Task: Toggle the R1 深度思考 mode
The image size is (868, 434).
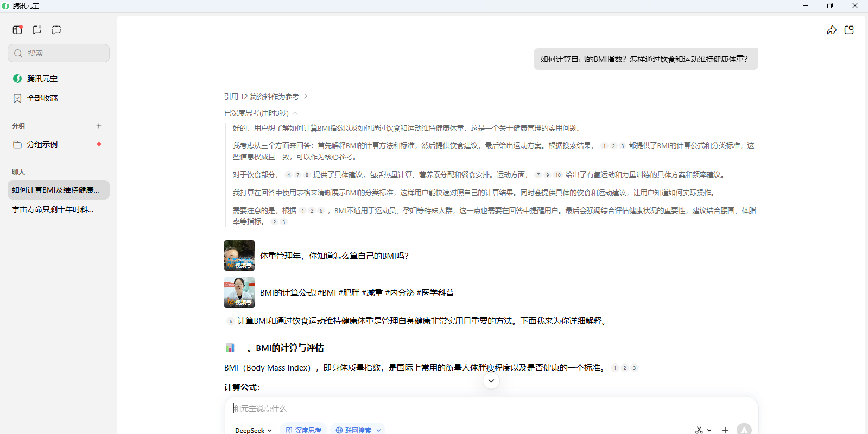Action: click(x=303, y=430)
